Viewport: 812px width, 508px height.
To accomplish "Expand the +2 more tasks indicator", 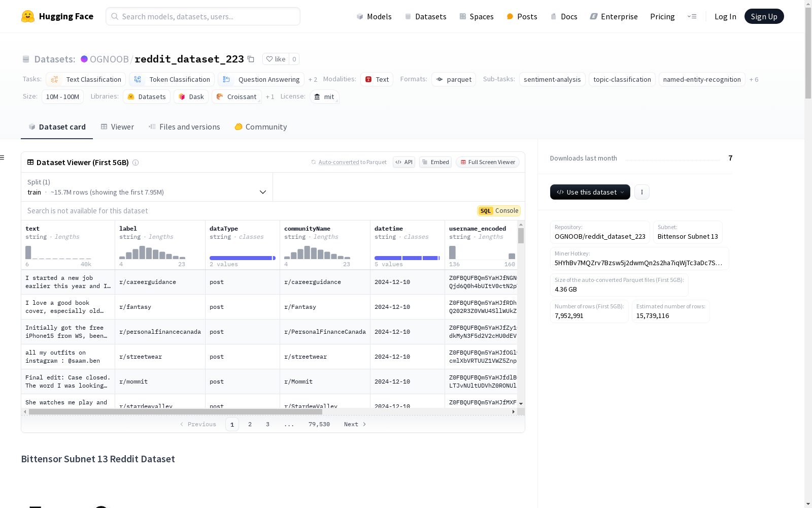I will point(313,79).
